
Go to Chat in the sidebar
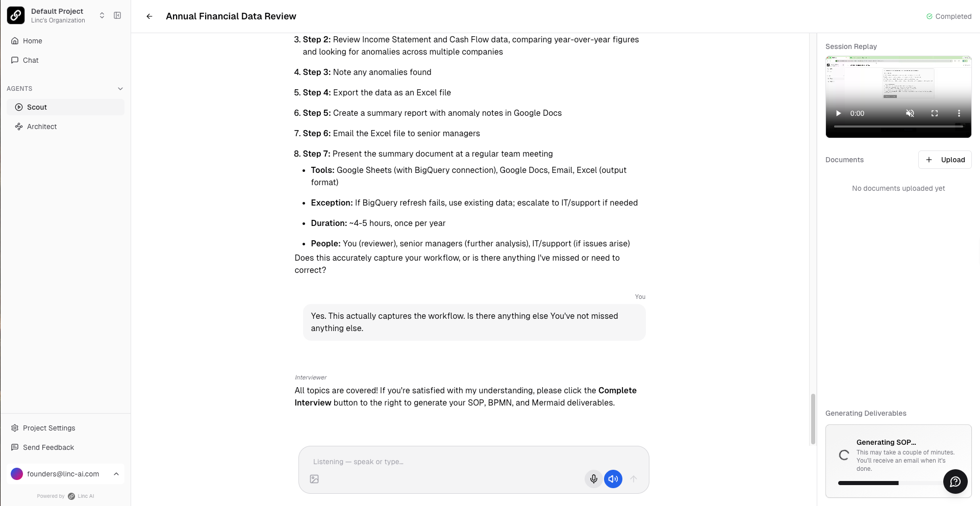click(x=31, y=60)
